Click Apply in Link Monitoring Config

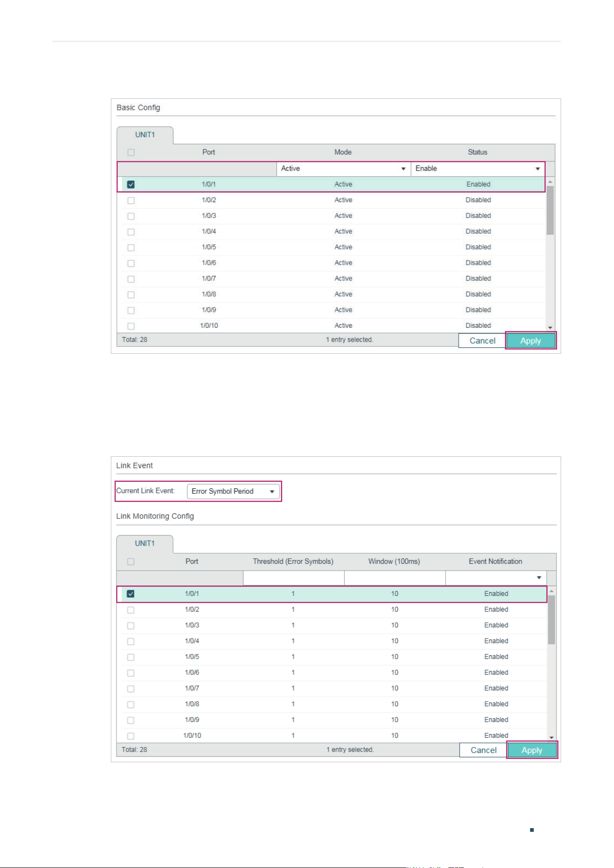click(531, 750)
